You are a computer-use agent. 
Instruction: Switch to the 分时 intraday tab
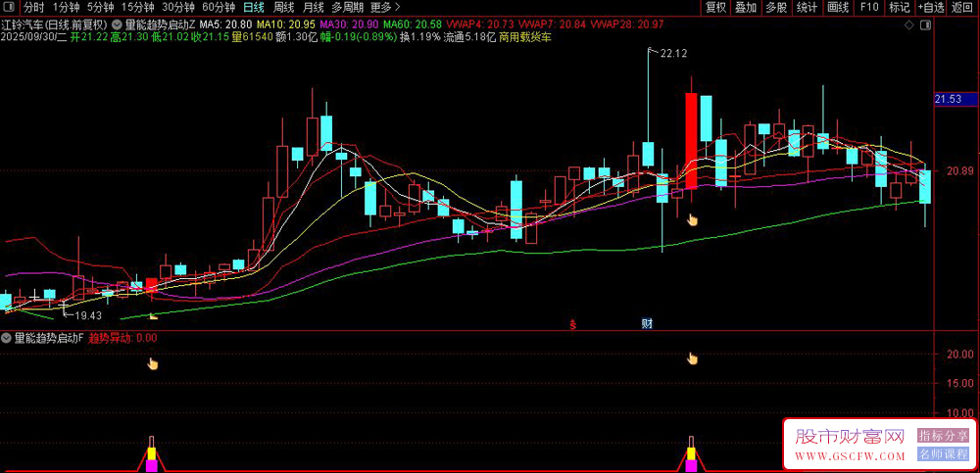pos(34,7)
